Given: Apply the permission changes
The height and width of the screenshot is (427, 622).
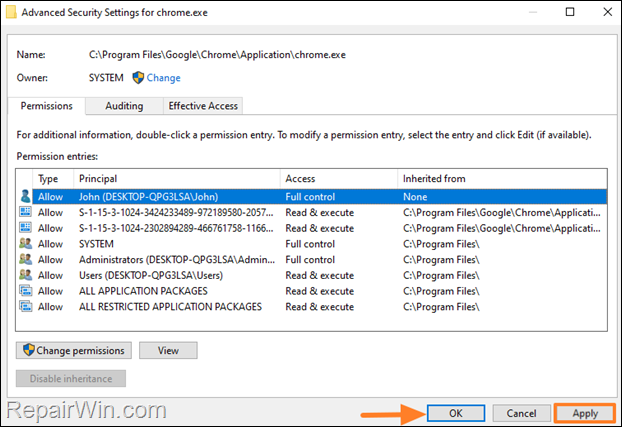Looking at the screenshot, I should [x=585, y=413].
